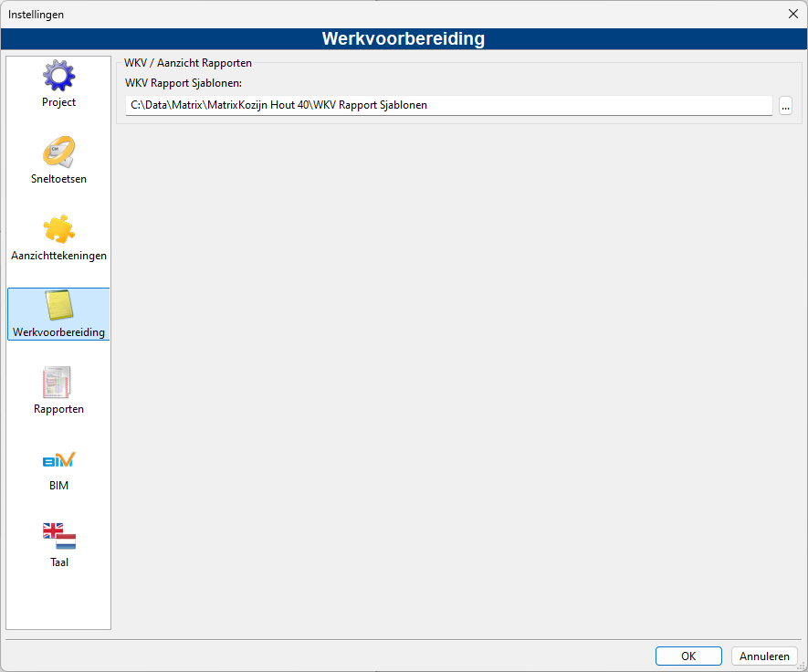Screen dimensions: 808x672
Task: Click into the WKV Rapport Sjablonen path field
Action: pyautogui.click(x=449, y=105)
